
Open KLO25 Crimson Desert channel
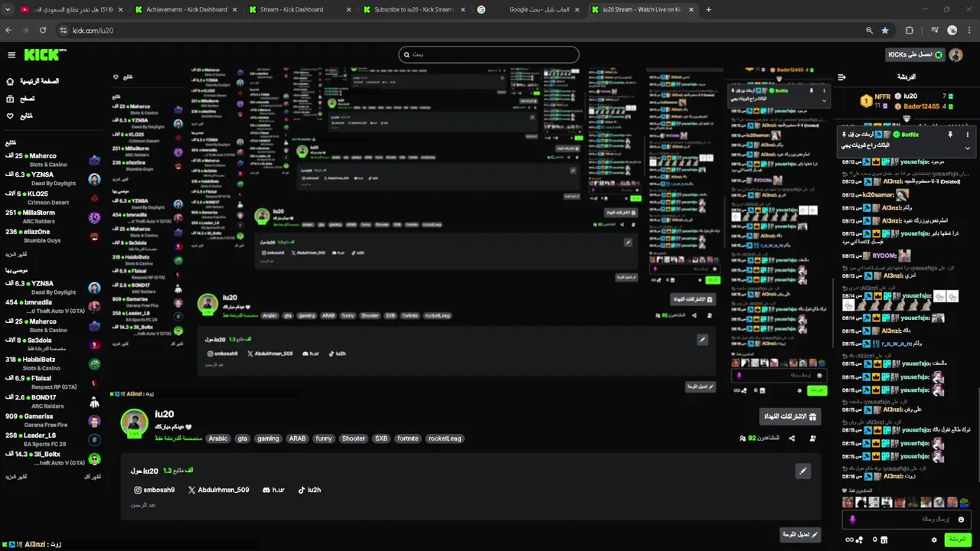[51, 197]
